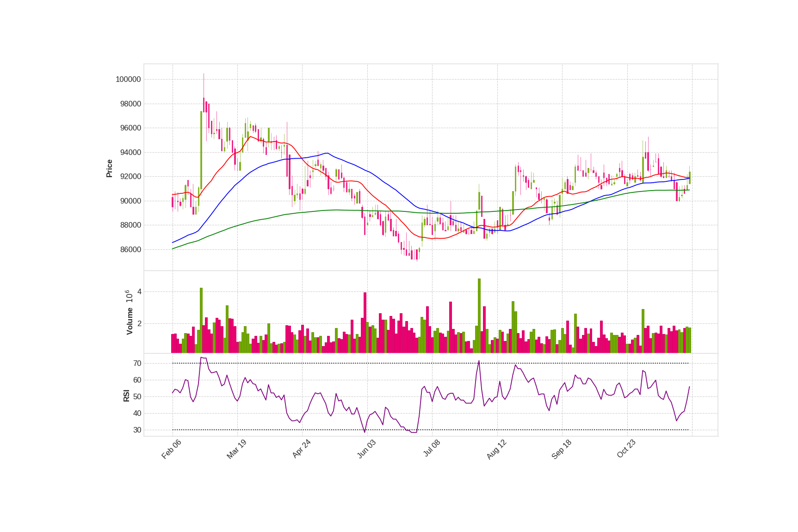
Task: Click the 94000 price axis label
Action: coord(130,152)
